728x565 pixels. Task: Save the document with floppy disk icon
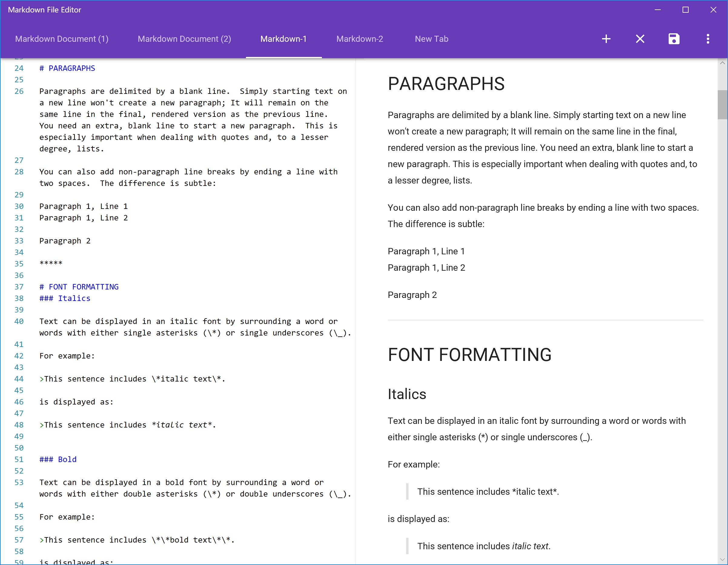(674, 39)
